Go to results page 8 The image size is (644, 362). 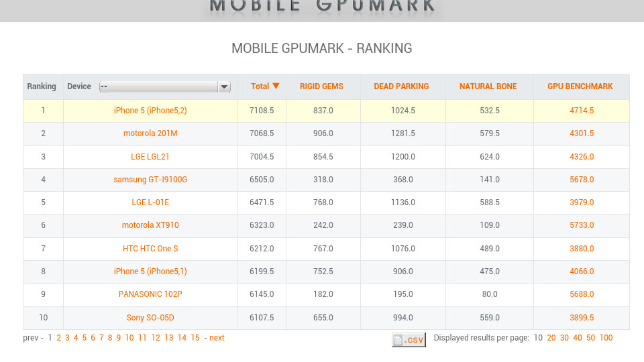click(110, 338)
